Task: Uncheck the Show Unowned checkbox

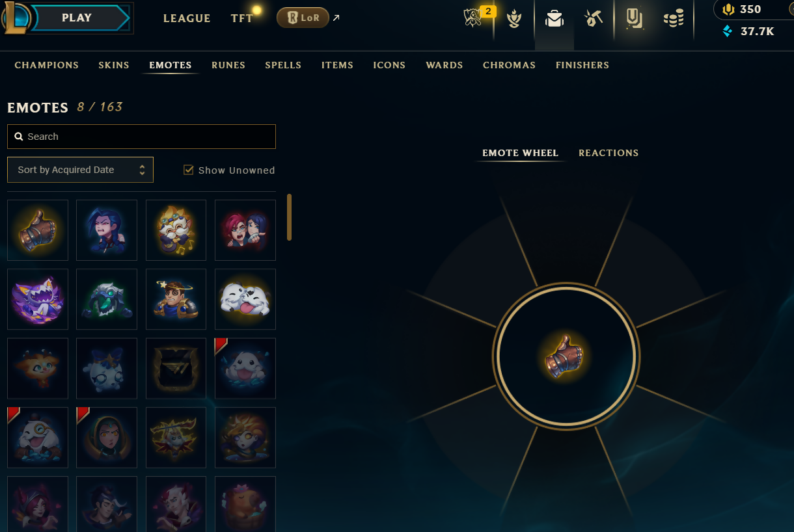Action: (x=189, y=170)
